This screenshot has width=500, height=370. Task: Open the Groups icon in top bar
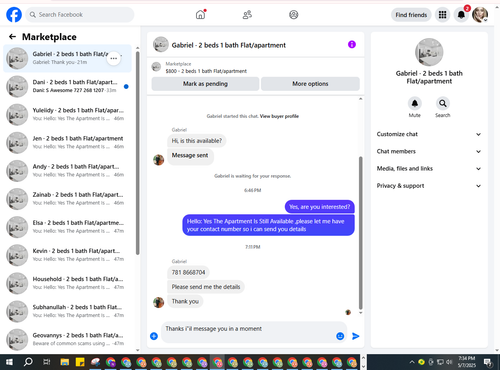click(x=294, y=15)
